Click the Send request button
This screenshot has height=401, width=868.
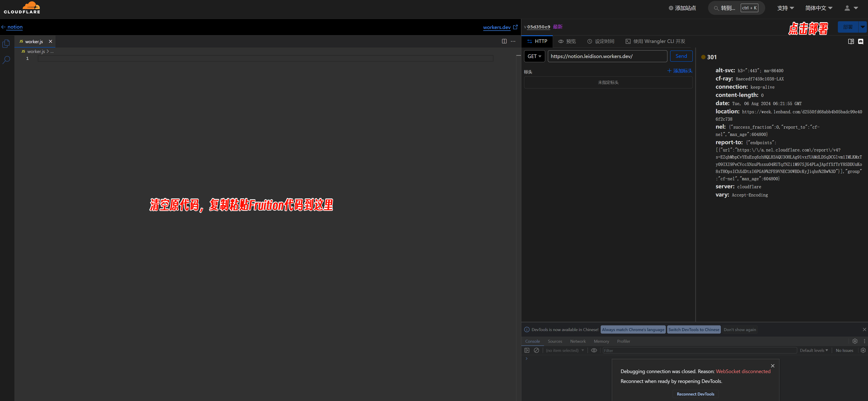click(681, 56)
